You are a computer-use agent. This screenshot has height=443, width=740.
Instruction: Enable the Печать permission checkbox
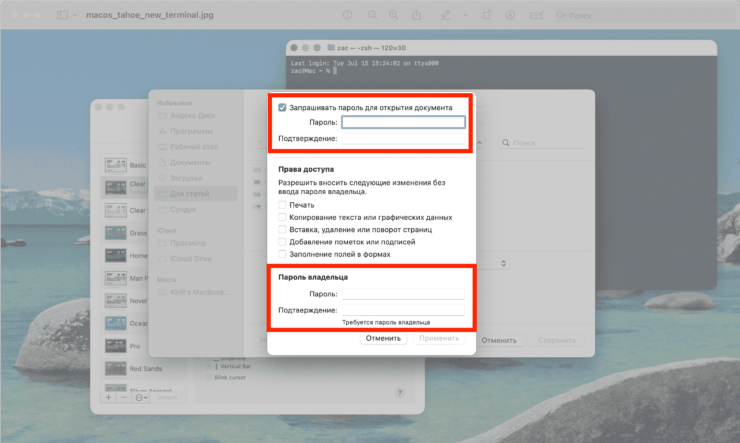tap(283, 205)
